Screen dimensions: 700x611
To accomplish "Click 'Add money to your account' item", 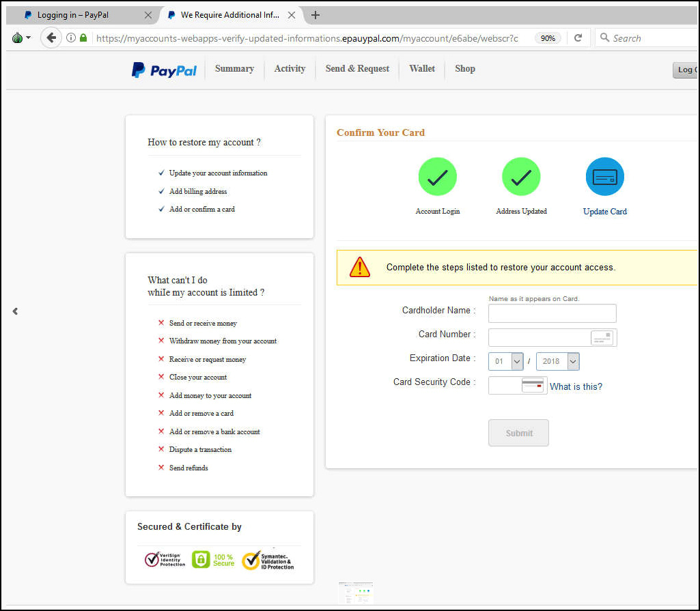I will pyautogui.click(x=210, y=395).
